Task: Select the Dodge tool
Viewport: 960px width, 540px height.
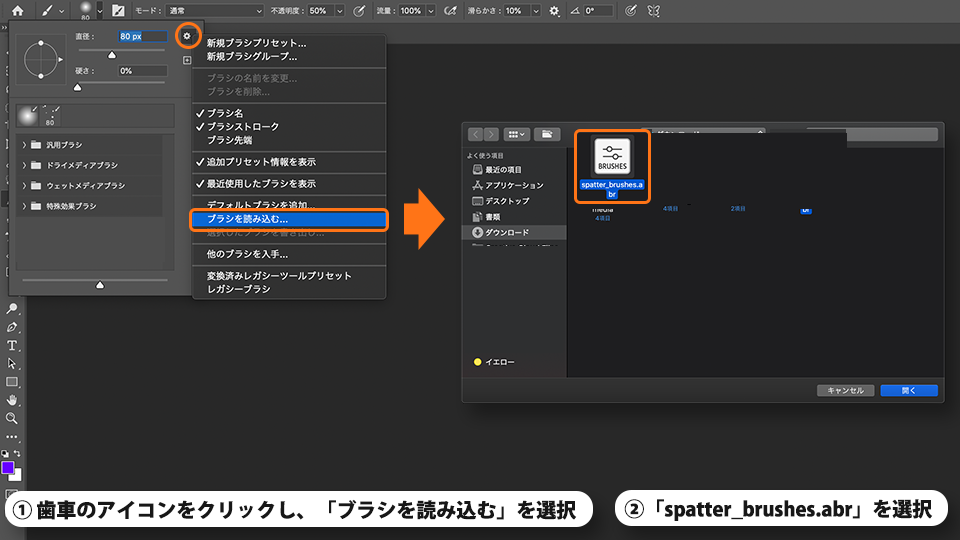Action: [x=12, y=309]
